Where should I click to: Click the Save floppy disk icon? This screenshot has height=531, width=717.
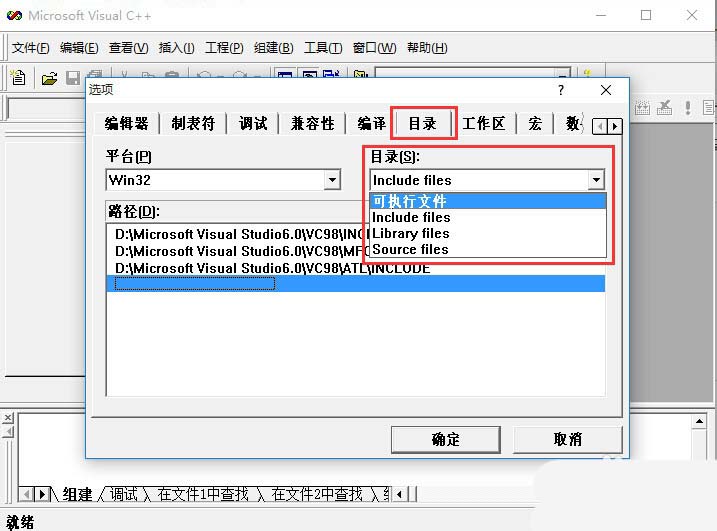[73, 78]
